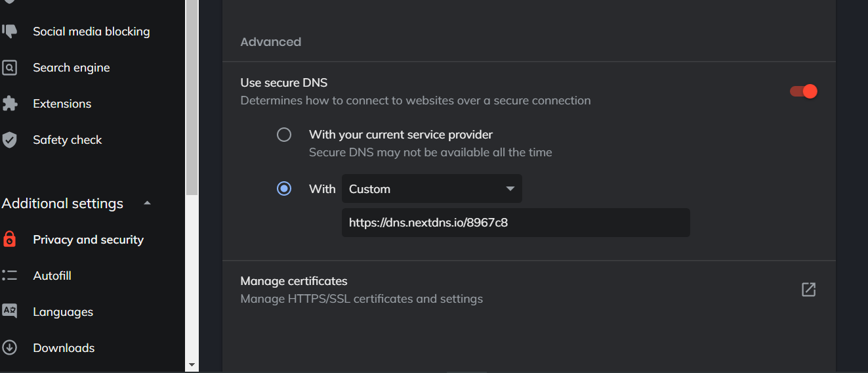Screen dimensions: 868x373
Task: Select the 'With Custom' radio button
Action: (x=284, y=188)
